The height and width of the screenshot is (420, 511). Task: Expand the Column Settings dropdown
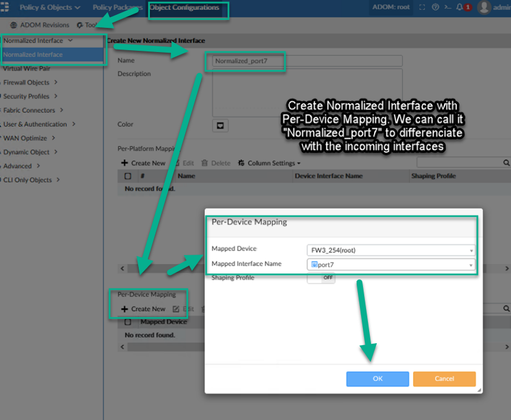[269, 164]
